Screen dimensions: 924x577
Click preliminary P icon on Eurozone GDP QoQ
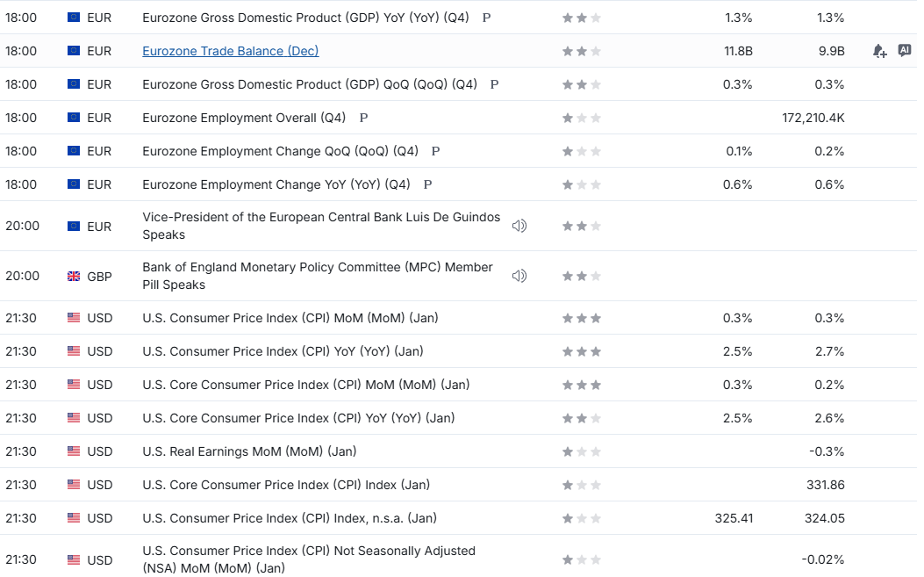coord(494,84)
